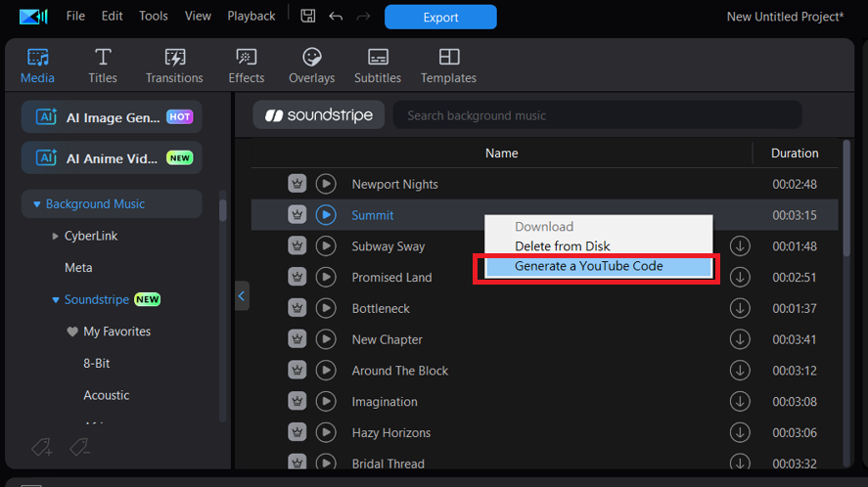Click the PowerDirector logo icon
868x487 pixels.
[x=33, y=17]
